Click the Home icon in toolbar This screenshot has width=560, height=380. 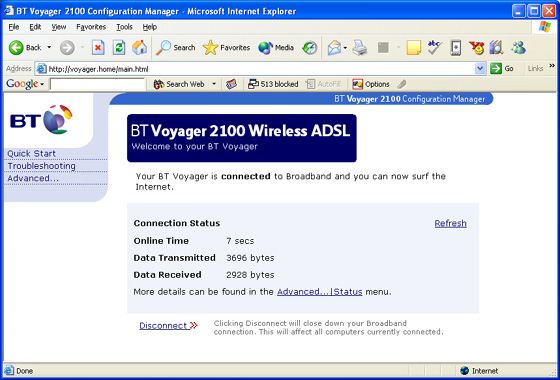point(139,48)
